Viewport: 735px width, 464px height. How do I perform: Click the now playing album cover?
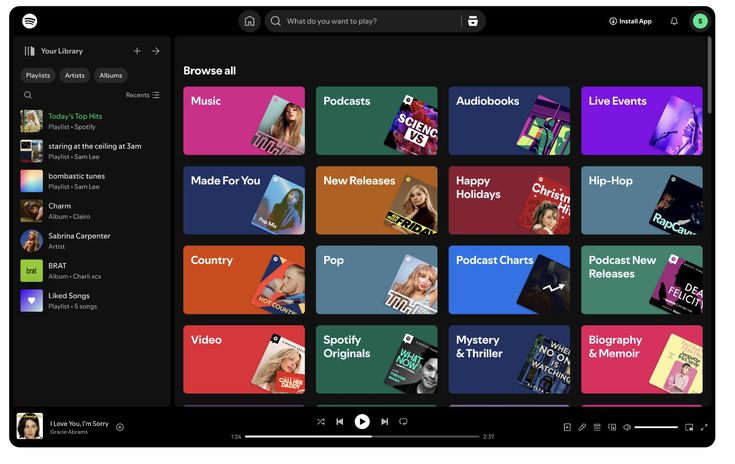click(30, 426)
